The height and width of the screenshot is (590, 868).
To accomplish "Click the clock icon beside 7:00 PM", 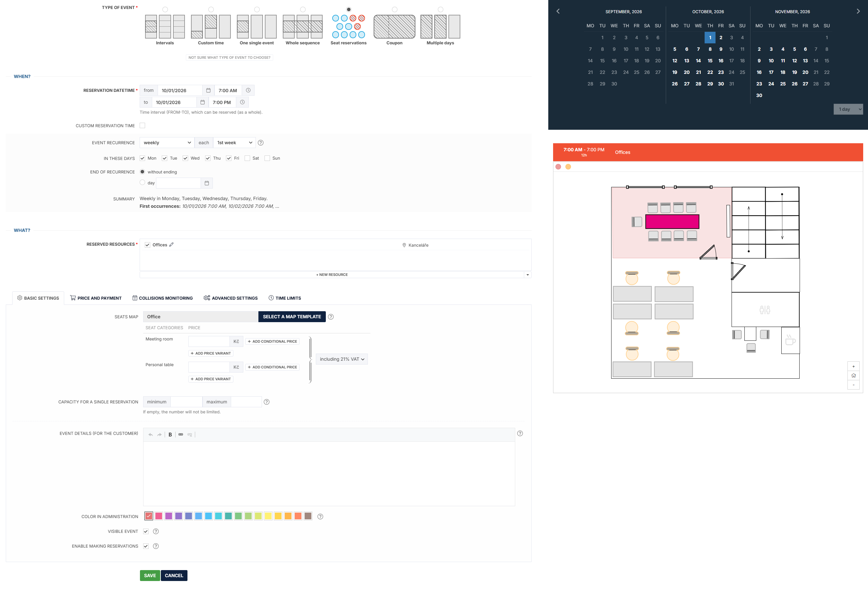I will pos(242,102).
